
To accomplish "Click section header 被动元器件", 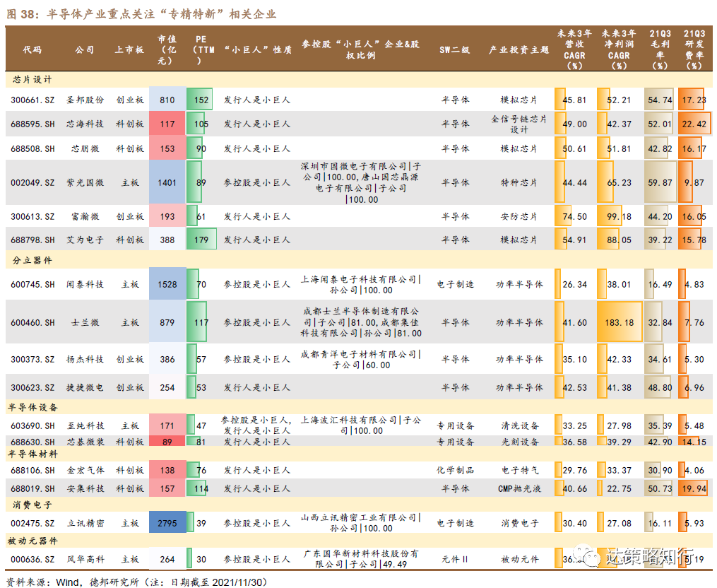I will (x=32, y=541).
